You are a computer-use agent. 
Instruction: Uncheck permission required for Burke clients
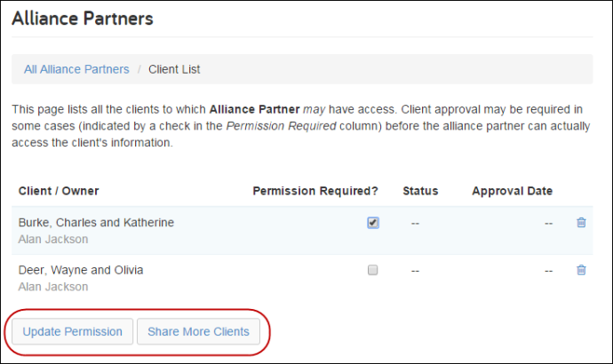click(373, 223)
